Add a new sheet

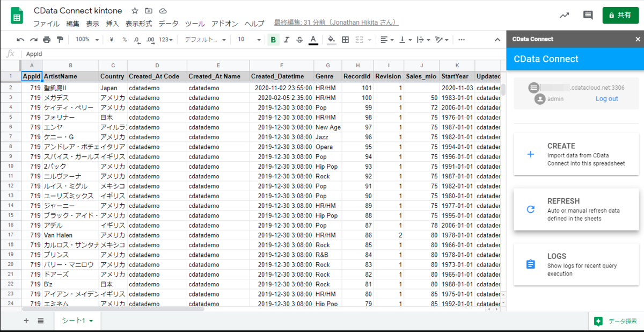point(26,321)
